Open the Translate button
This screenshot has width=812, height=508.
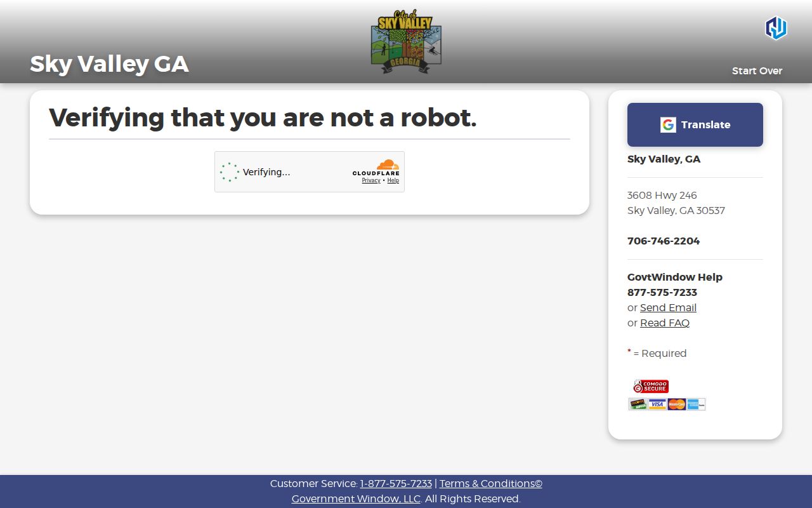tap(695, 125)
